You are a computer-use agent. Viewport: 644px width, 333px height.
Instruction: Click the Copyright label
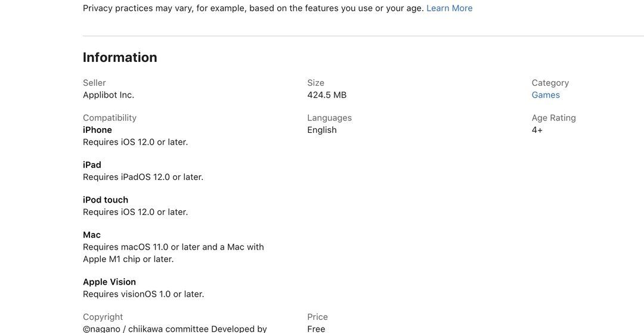103,317
